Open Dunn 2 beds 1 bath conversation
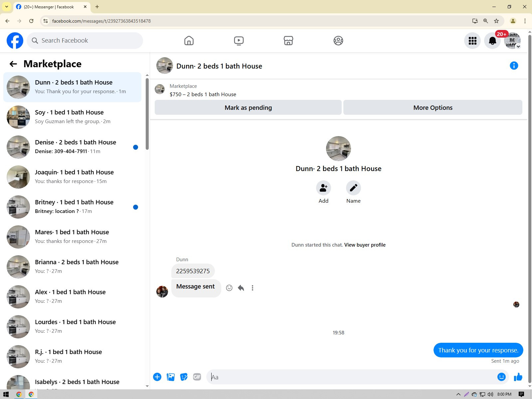Screen dimensions: 532x399 point(72,87)
